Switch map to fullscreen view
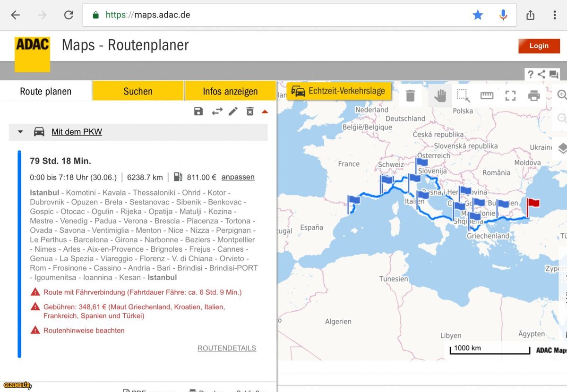This screenshot has height=392, width=567. 510,96
